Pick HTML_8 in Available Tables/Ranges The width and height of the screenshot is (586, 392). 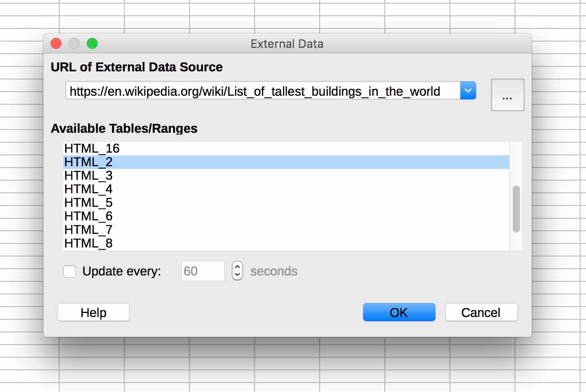286,243
